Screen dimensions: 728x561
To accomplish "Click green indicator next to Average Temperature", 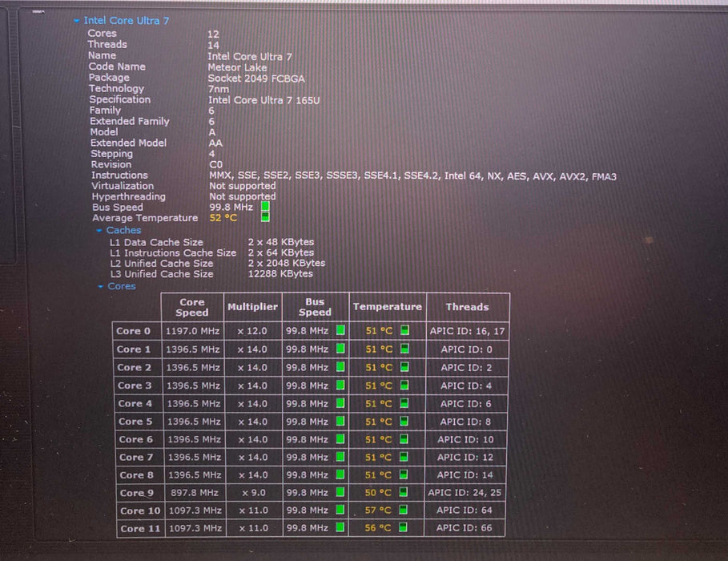I will coord(265,217).
